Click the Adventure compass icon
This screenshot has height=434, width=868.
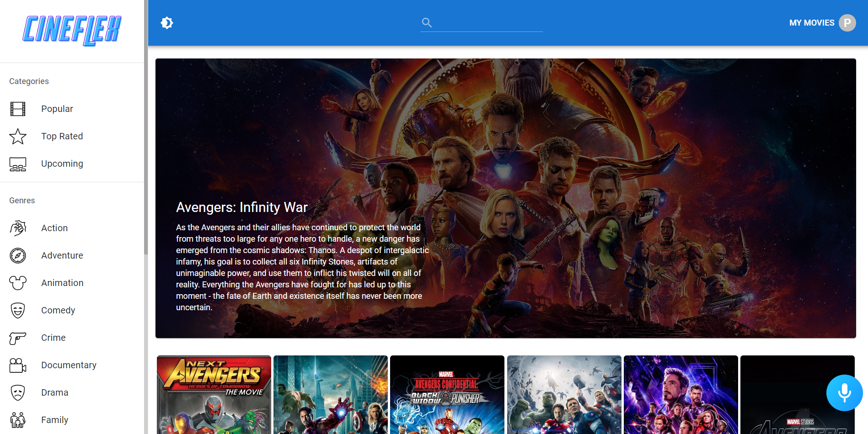pyautogui.click(x=18, y=255)
